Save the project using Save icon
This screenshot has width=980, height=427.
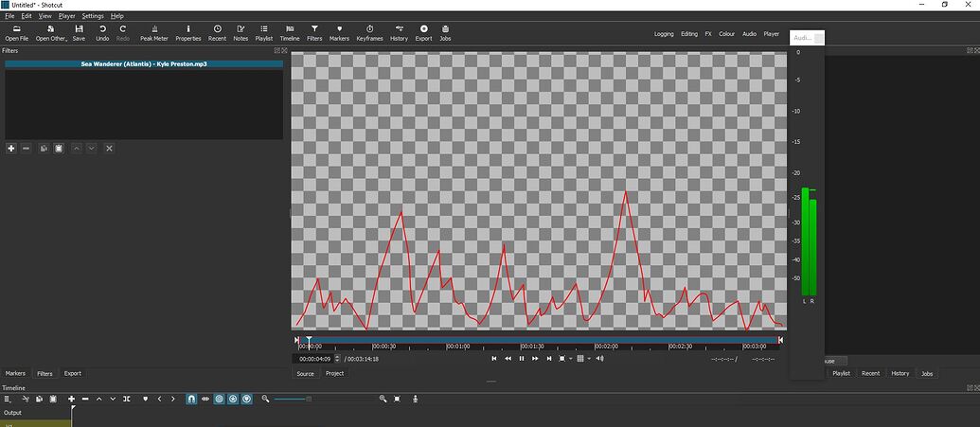point(79,33)
